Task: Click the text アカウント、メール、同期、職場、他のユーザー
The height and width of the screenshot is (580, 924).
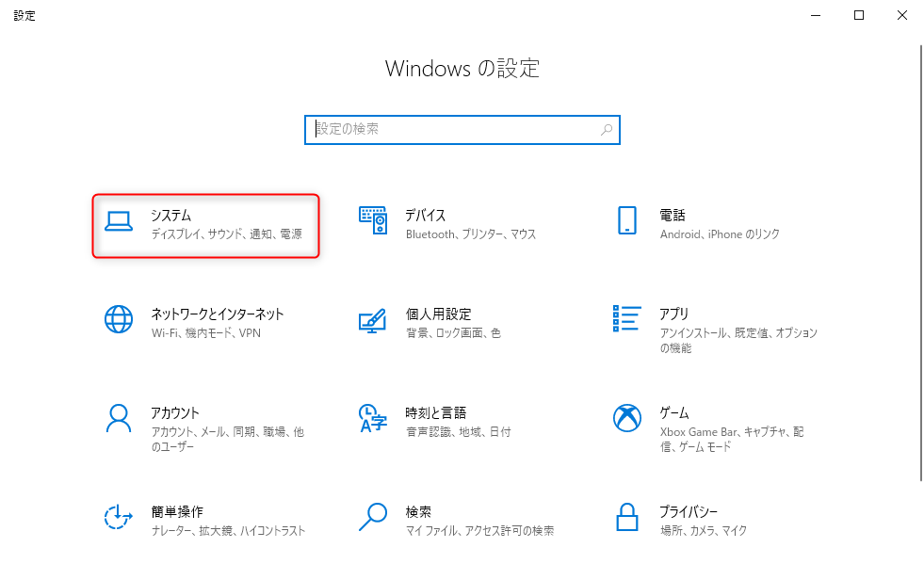Action: pos(227,440)
